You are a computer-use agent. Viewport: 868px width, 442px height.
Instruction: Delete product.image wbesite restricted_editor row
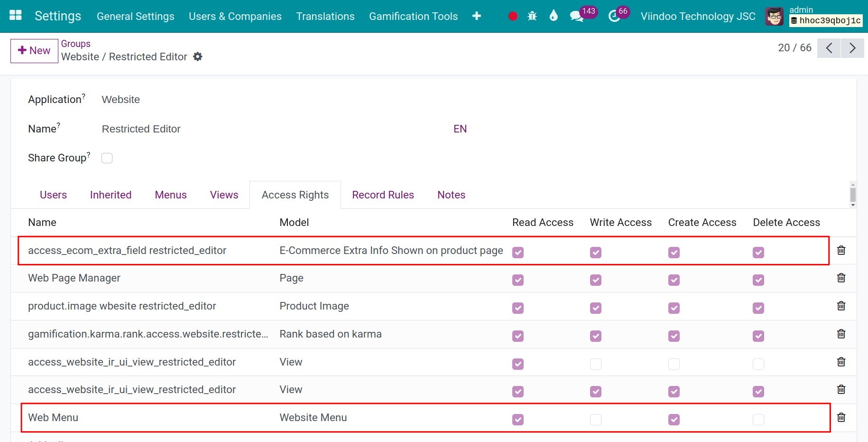[x=841, y=306]
